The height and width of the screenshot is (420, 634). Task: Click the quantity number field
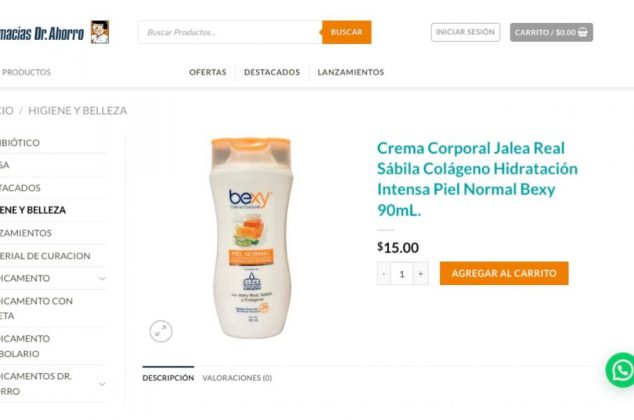click(402, 274)
